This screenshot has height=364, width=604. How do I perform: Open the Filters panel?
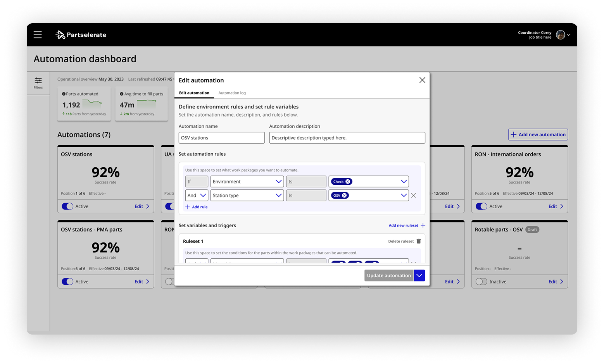38,82
